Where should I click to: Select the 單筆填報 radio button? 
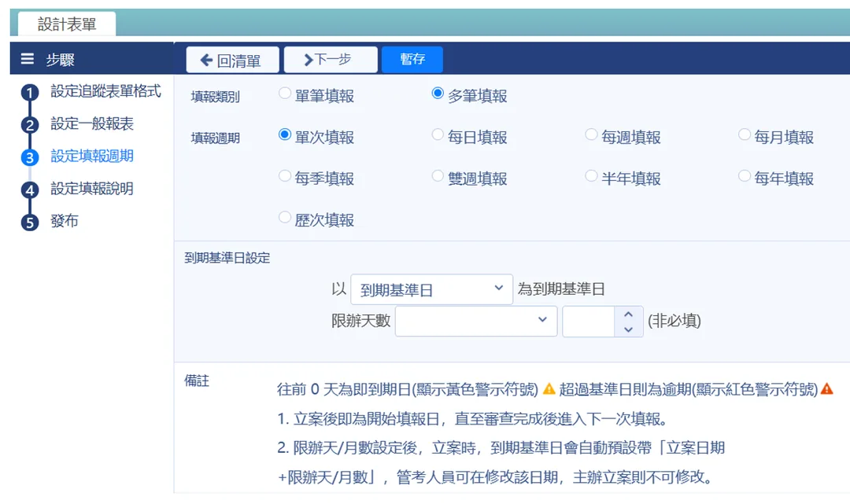285,93
